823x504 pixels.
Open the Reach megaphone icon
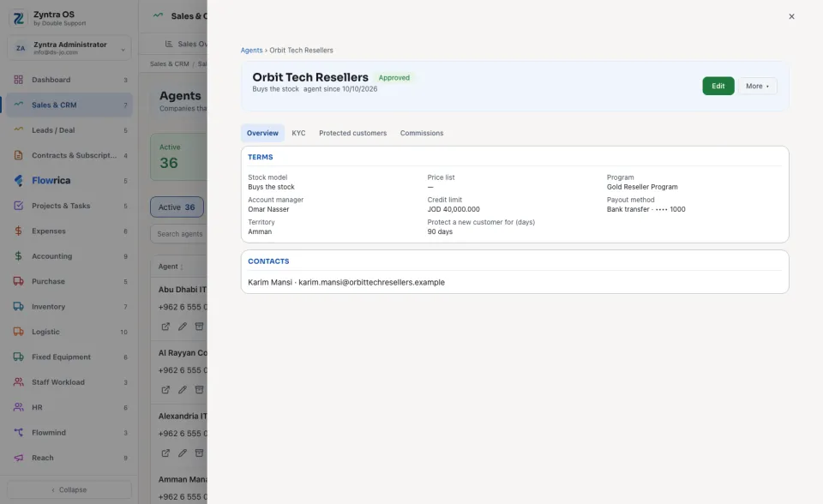[x=18, y=458]
